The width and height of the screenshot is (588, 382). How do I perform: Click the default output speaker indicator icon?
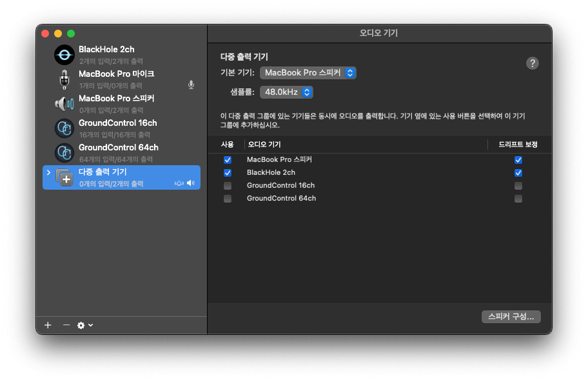click(191, 183)
